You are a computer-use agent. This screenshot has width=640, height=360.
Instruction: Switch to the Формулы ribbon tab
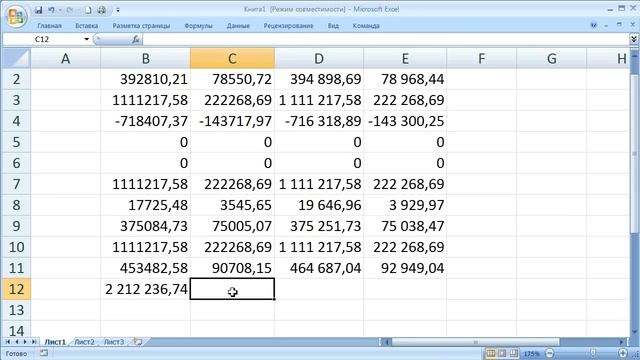click(x=198, y=26)
